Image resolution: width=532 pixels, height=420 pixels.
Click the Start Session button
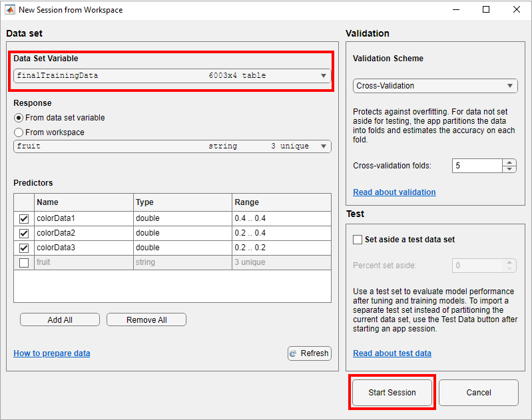392,393
